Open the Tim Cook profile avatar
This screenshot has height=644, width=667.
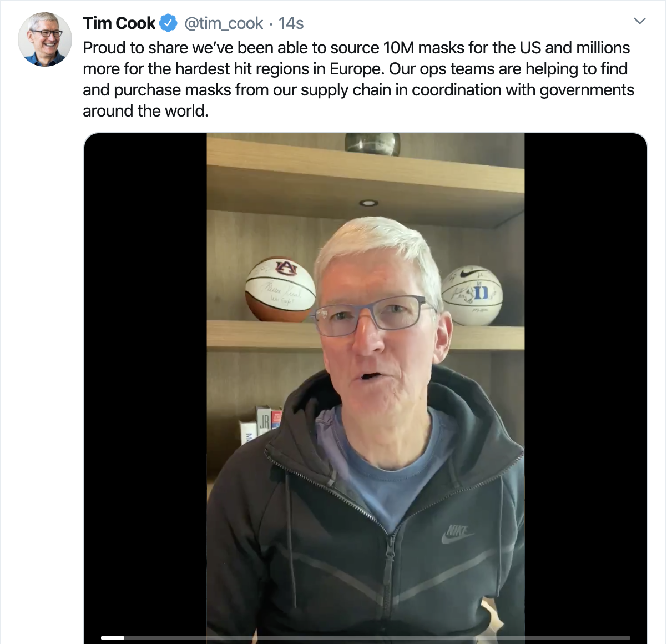[45, 39]
